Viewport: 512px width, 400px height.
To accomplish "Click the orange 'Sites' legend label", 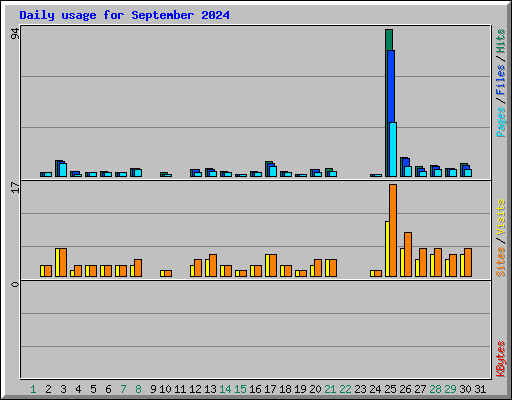I will (x=500, y=262).
